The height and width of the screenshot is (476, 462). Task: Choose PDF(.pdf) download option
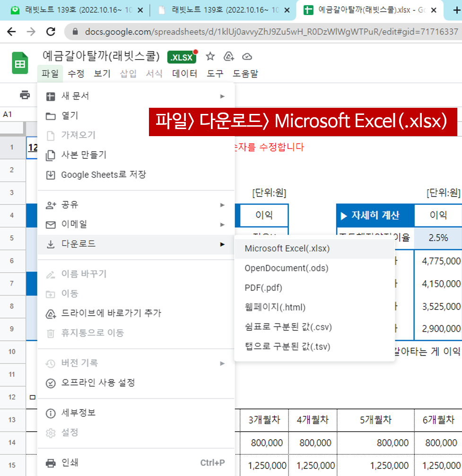[314, 288]
